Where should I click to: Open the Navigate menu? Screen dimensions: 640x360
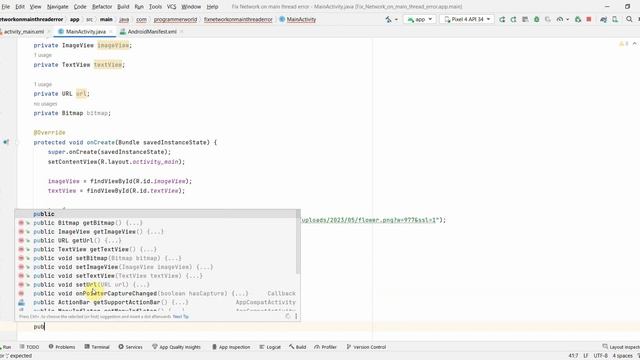coord(58,7)
